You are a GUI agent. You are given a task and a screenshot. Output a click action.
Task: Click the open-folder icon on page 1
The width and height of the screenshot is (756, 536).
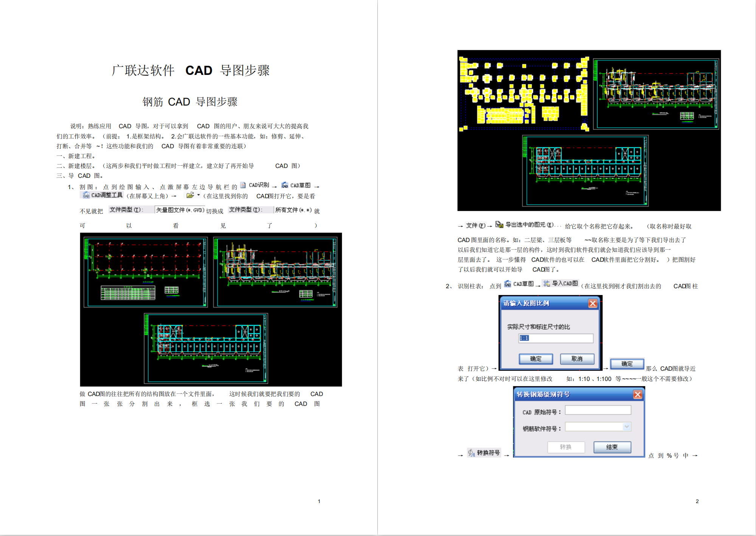click(190, 195)
